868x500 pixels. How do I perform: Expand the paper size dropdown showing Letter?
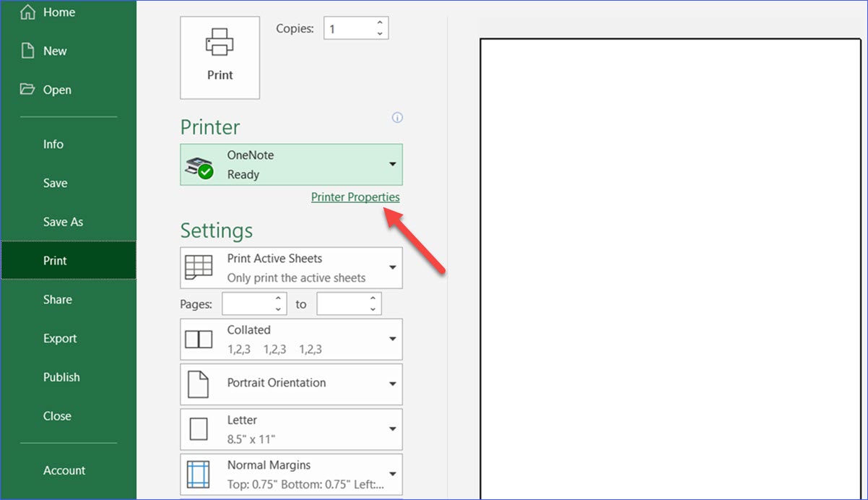[393, 428]
